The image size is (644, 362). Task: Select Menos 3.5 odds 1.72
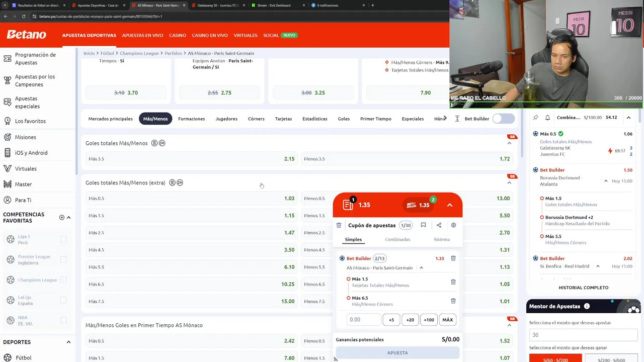[407, 159]
